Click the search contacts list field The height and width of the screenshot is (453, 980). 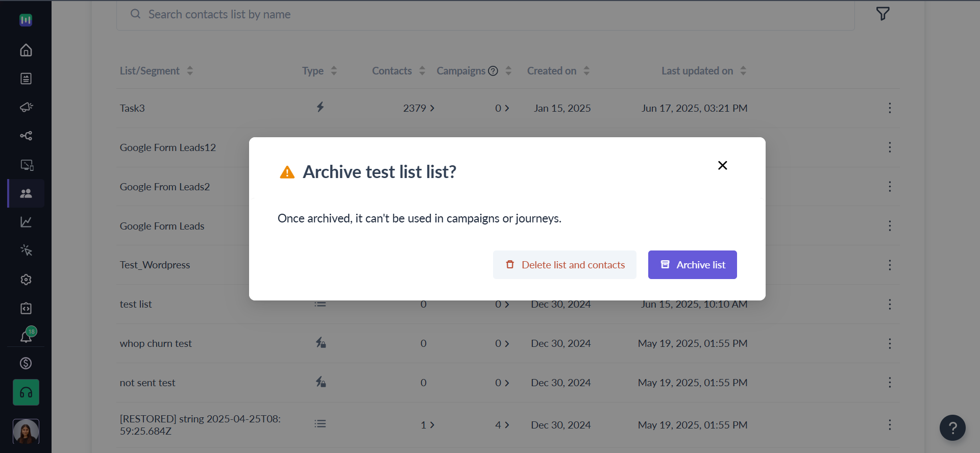485,15
